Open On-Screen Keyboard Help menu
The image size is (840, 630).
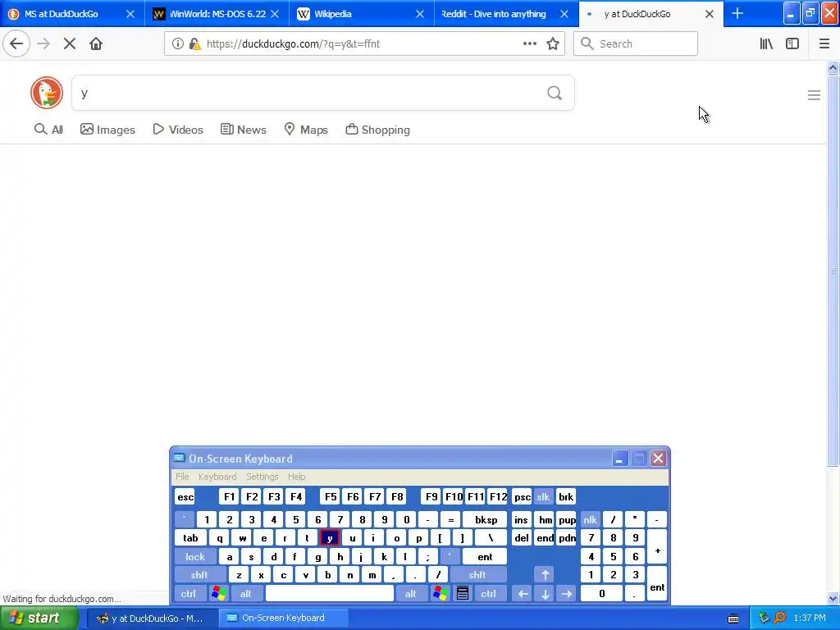point(296,477)
